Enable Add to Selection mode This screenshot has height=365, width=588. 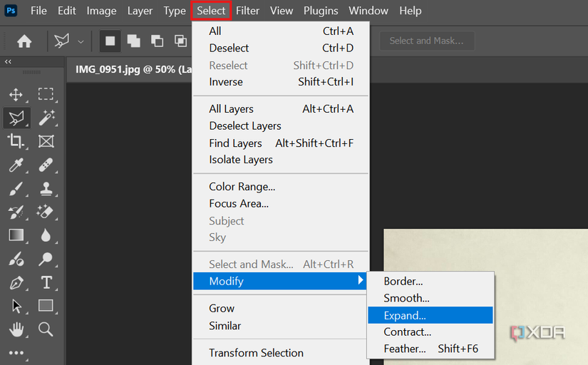click(133, 41)
